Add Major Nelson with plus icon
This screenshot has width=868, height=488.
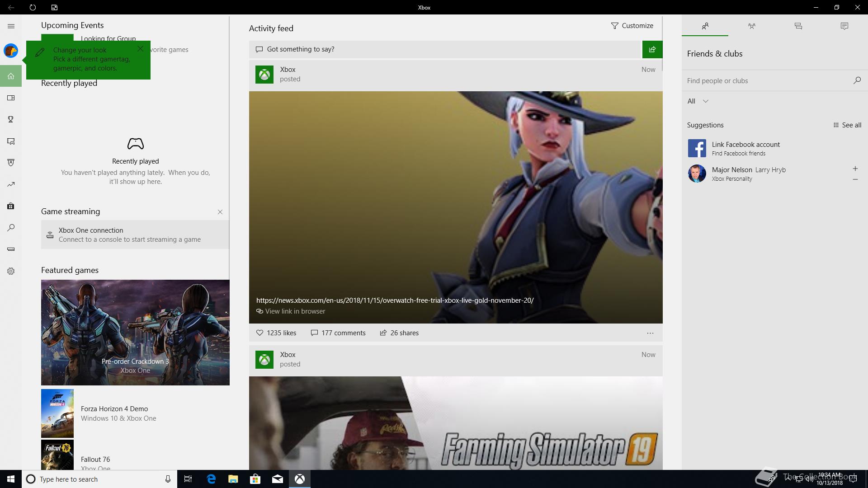click(855, 169)
